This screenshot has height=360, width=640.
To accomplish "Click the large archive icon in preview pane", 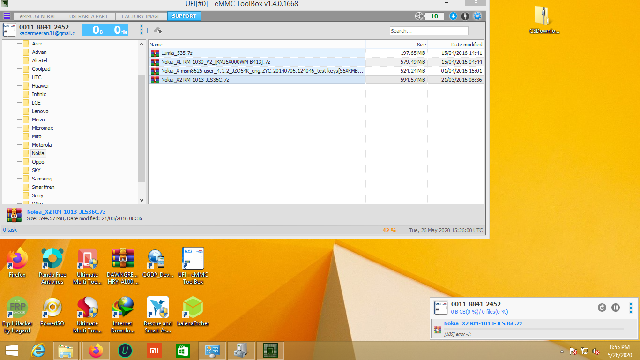I will pyautogui.click(x=14, y=215).
